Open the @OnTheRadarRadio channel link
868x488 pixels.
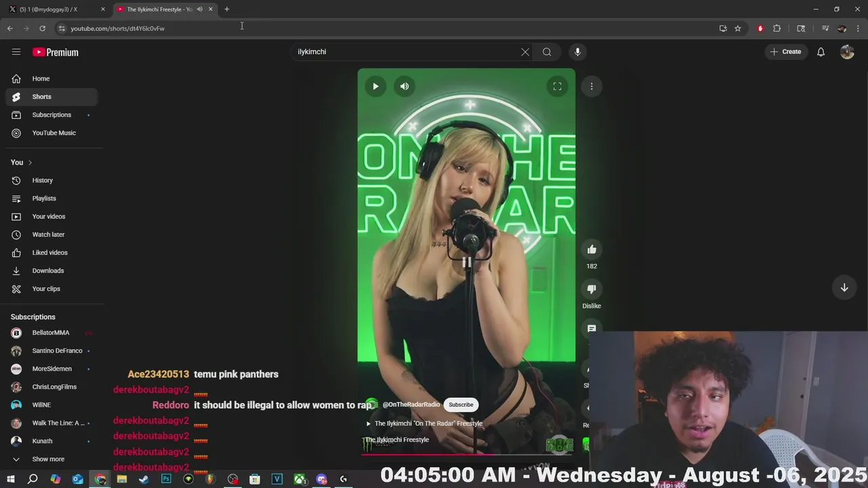(411, 405)
